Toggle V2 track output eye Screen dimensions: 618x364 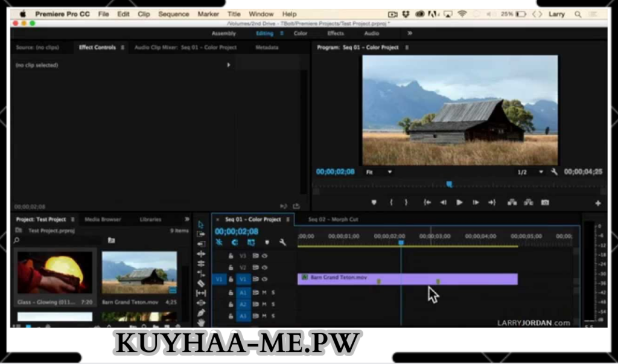coord(264,267)
